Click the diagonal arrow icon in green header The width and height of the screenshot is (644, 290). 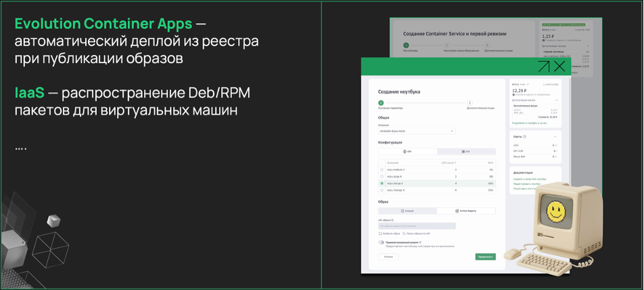[544, 66]
